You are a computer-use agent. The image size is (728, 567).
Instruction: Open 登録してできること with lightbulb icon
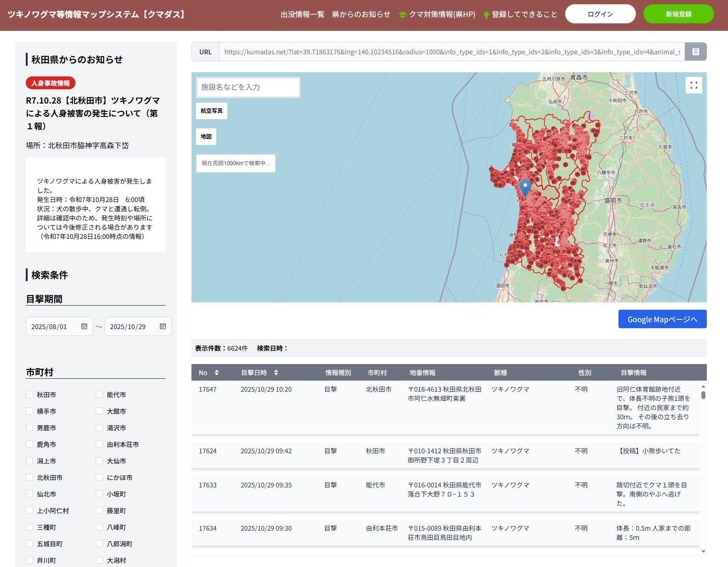pyautogui.click(x=520, y=14)
